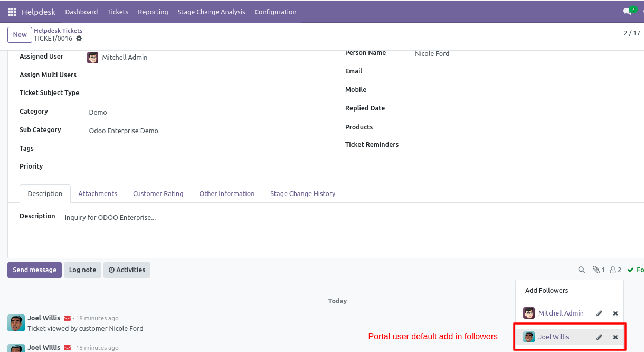The width and height of the screenshot is (644, 352).
Task: Open the apps grid menu icon
Action: click(x=12, y=12)
